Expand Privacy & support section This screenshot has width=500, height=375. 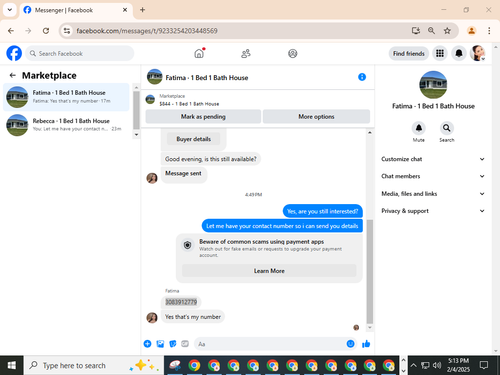click(433, 211)
